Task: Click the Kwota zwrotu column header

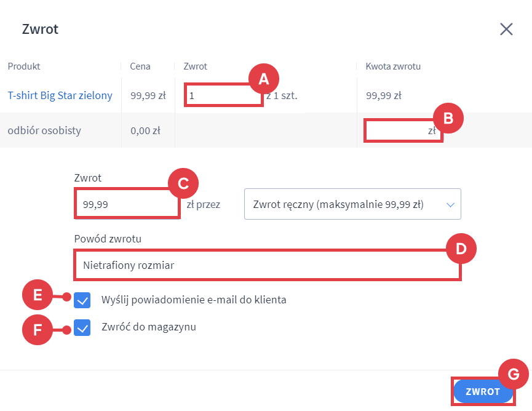Action: [x=393, y=66]
